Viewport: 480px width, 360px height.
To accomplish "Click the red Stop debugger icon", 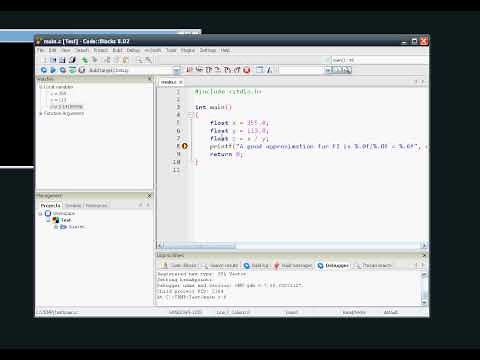I will pyautogui.click(x=247, y=70).
